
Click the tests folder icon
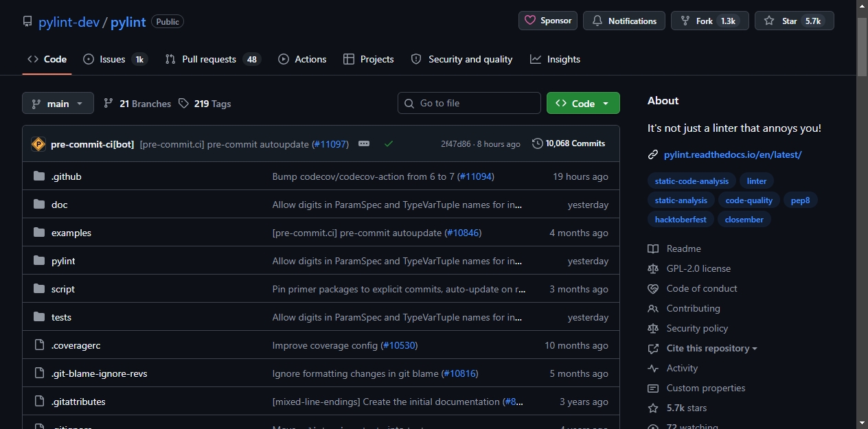pos(39,317)
